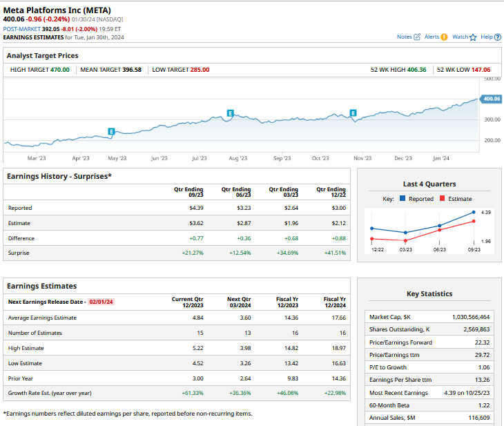This screenshot has height=426, width=504.
Task: Click the Notes link
Action: click(x=404, y=37)
